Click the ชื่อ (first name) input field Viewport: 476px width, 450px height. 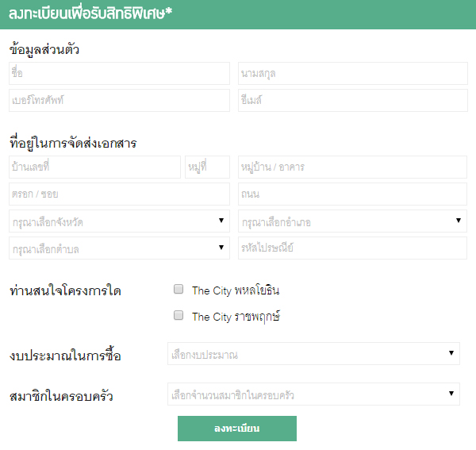click(x=119, y=74)
